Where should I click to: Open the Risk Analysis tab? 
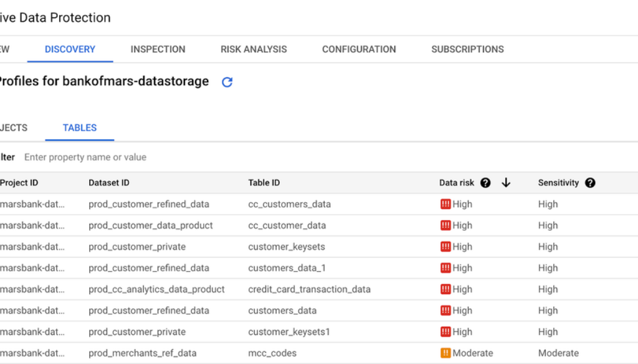pyautogui.click(x=254, y=49)
